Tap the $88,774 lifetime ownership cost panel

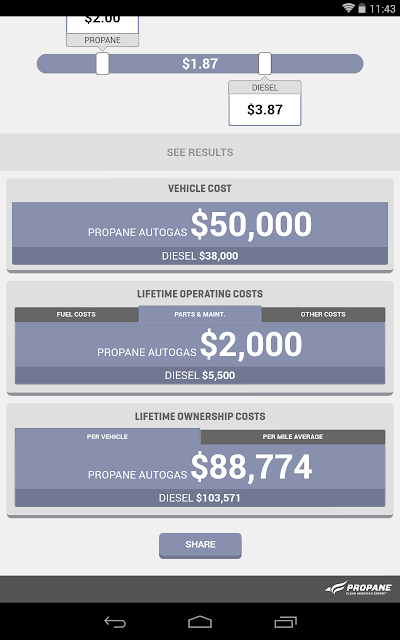[200, 467]
